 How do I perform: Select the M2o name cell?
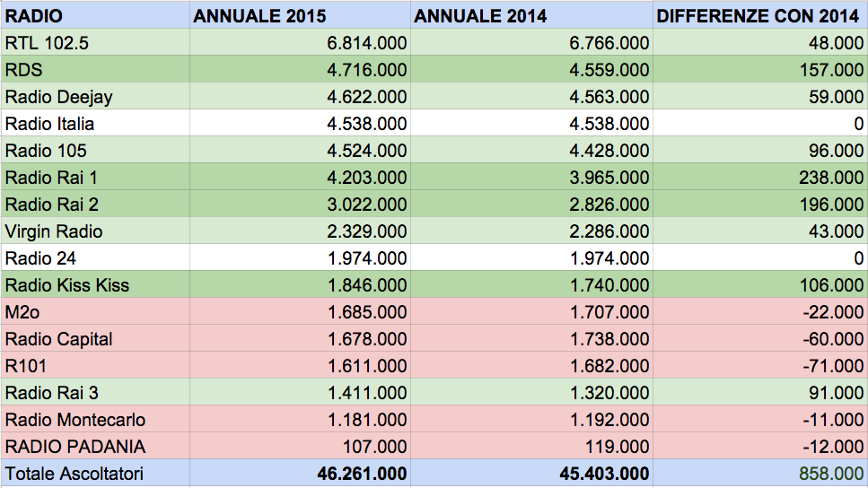(x=95, y=312)
